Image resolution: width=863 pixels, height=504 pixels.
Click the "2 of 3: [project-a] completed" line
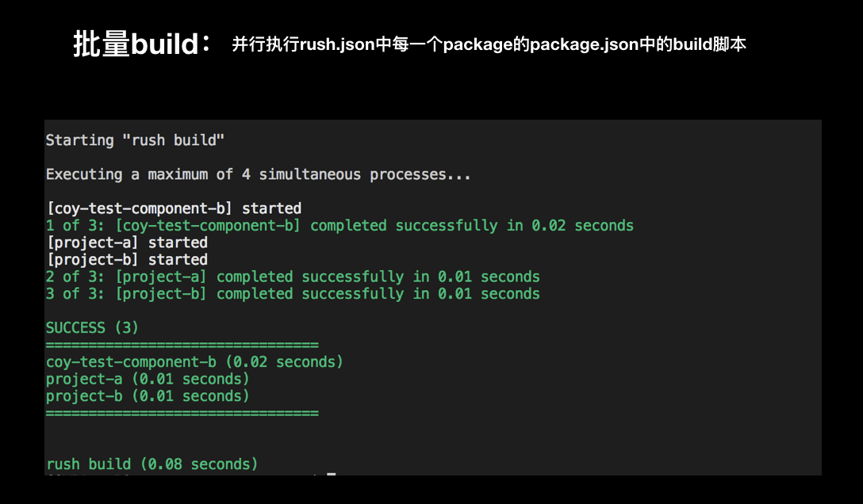point(293,277)
